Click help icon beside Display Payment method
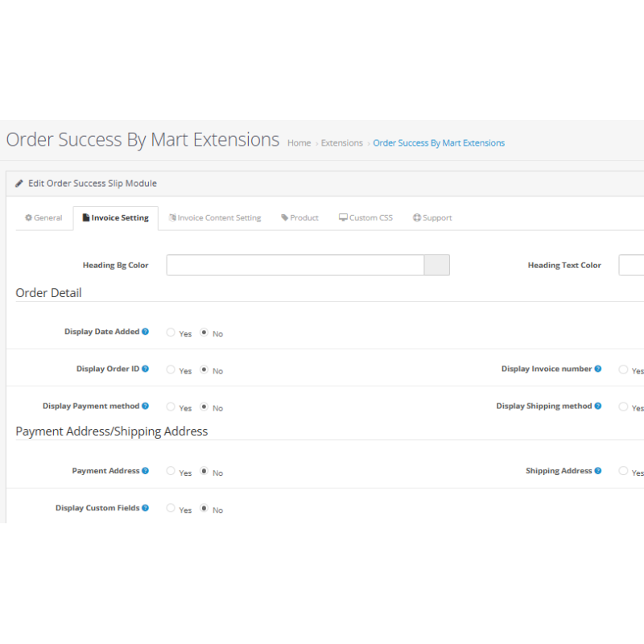Image resolution: width=644 pixels, height=644 pixels. 145,406
